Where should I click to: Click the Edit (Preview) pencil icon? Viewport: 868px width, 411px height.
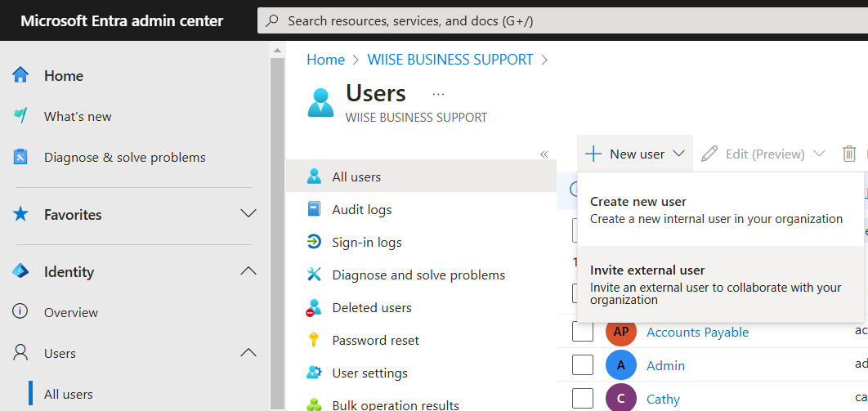click(709, 154)
